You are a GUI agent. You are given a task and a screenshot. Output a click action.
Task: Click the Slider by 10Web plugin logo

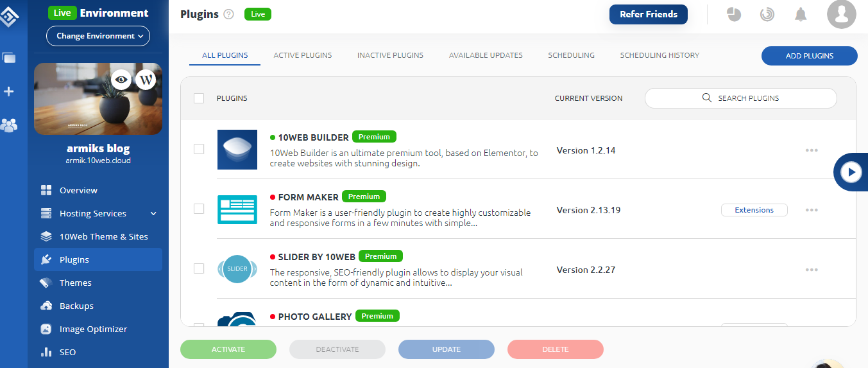tap(237, 268)
